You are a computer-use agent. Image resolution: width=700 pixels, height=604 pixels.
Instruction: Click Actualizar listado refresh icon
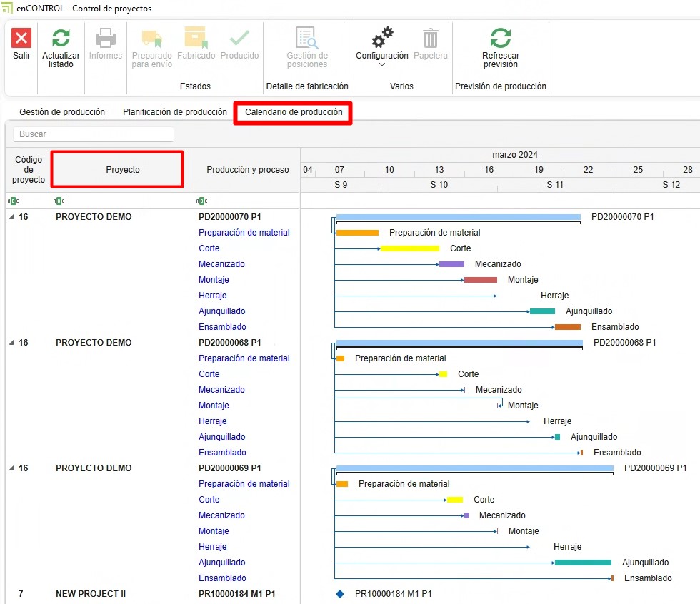coord(61,38)
